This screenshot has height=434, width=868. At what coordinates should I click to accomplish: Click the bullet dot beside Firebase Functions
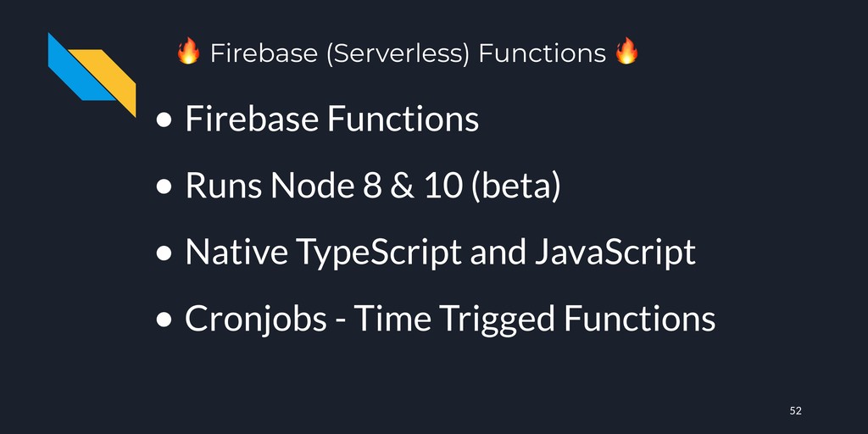click(x=164, y=120)
